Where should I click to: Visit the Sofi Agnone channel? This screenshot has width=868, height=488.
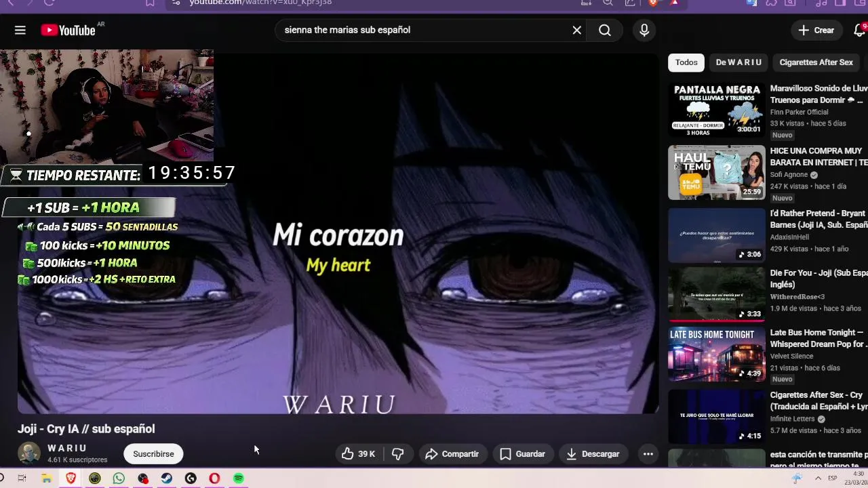pyautogui.click(x=789, y=175)
